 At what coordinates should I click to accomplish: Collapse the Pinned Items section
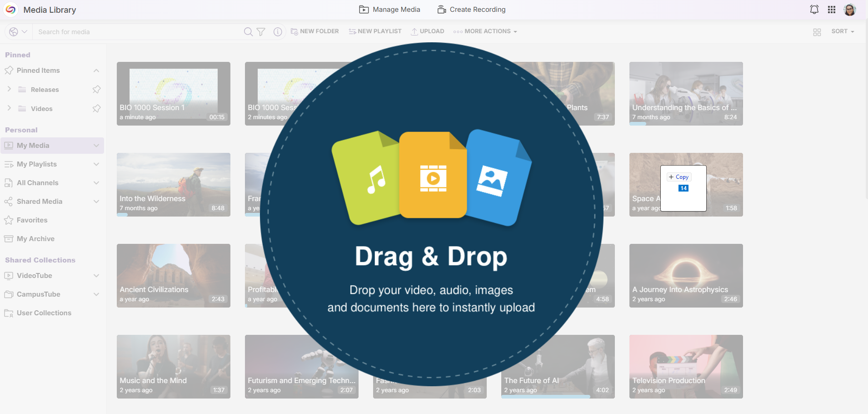click(x=96, y=71)
